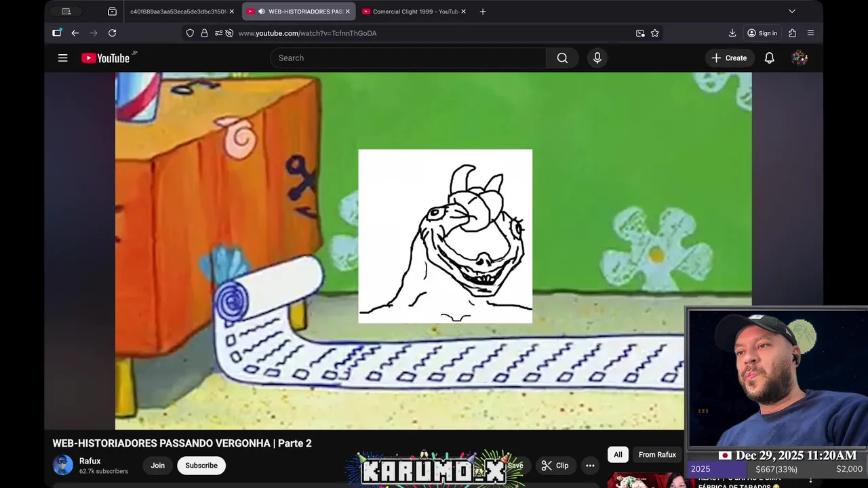This screenshot has width=868, height=488.
Task: Join the Rafux channel
Action: pos(158,466)
